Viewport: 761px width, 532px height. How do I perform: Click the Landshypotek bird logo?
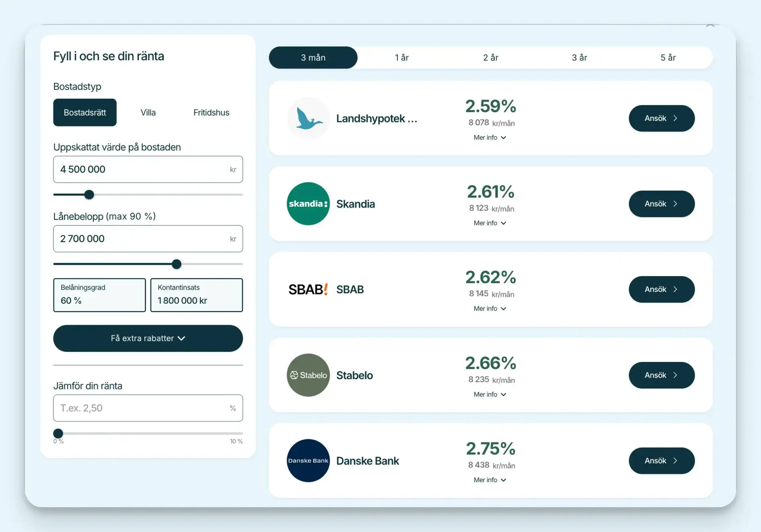click(x=308, y=118)
